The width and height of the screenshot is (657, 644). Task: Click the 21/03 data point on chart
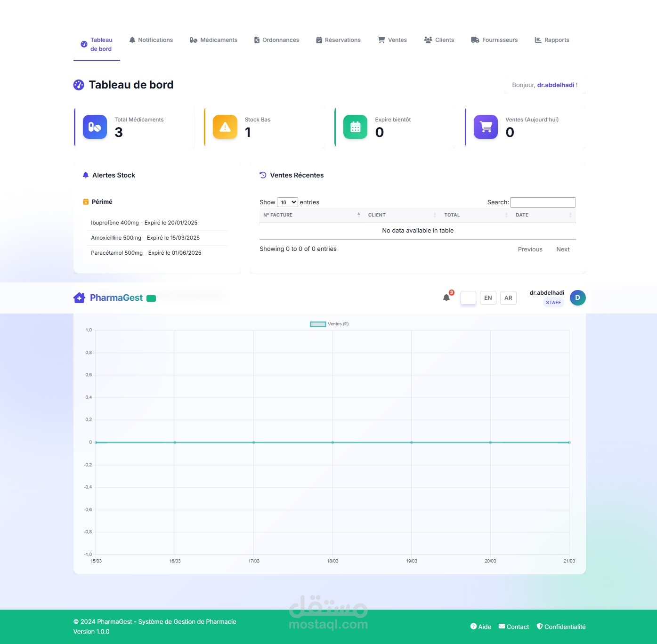click(569, 443)
